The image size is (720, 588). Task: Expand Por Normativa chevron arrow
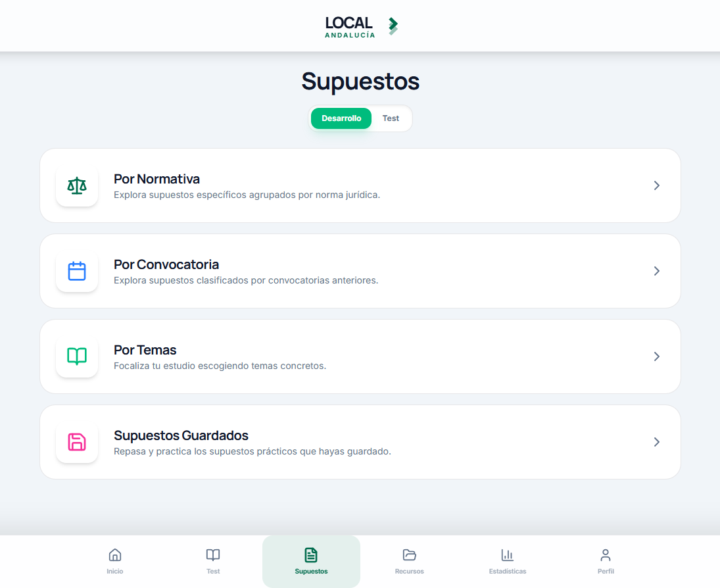tap(657, 185)
